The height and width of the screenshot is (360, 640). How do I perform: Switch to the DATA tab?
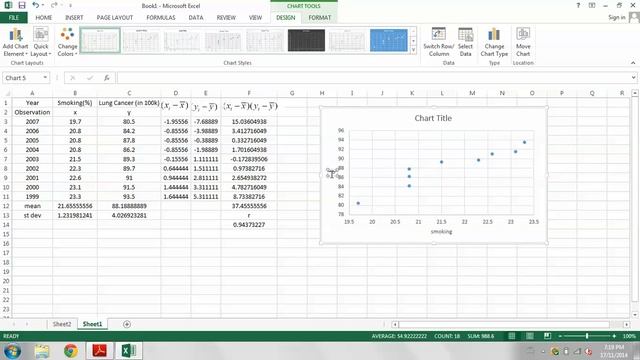(196, 18)
